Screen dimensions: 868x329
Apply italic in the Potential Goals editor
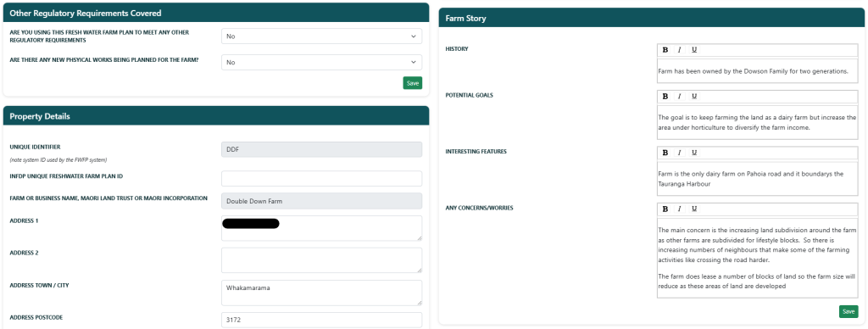tap(679, 97)
